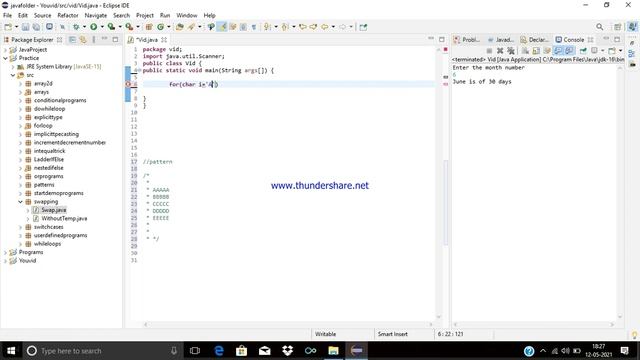Toggle Word Wrap in Console toolbar

tap(547, 51)
